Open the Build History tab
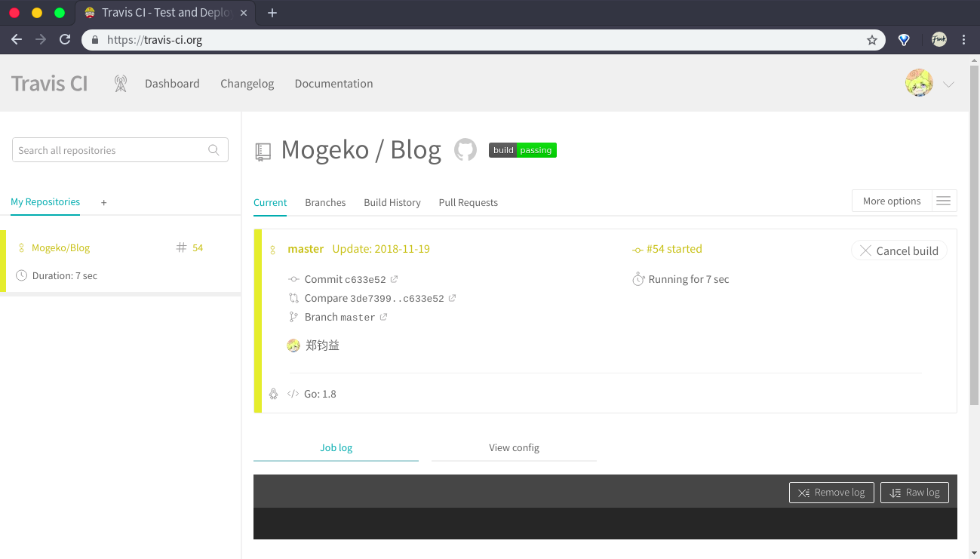The width and height of the screenshot is (980, 559). (392, 202)
